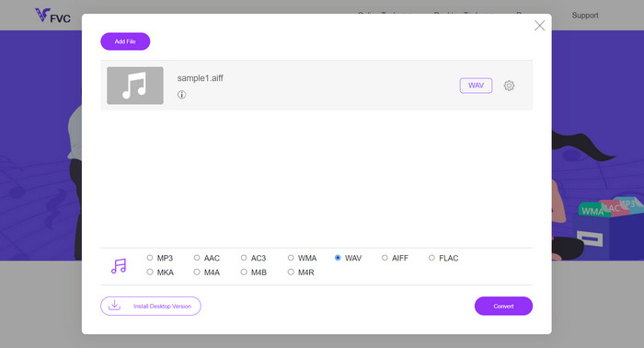This screenshot has width=644, height=348.
Task: Open the Support menu item
Action: click(585, 16)
